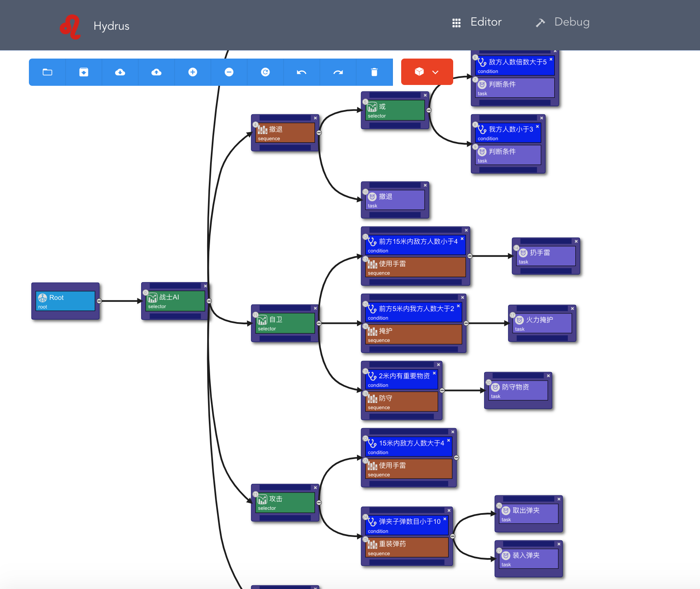Switch to the Debug tab
This screenshot has height=589, width=700.
point(563,22)
